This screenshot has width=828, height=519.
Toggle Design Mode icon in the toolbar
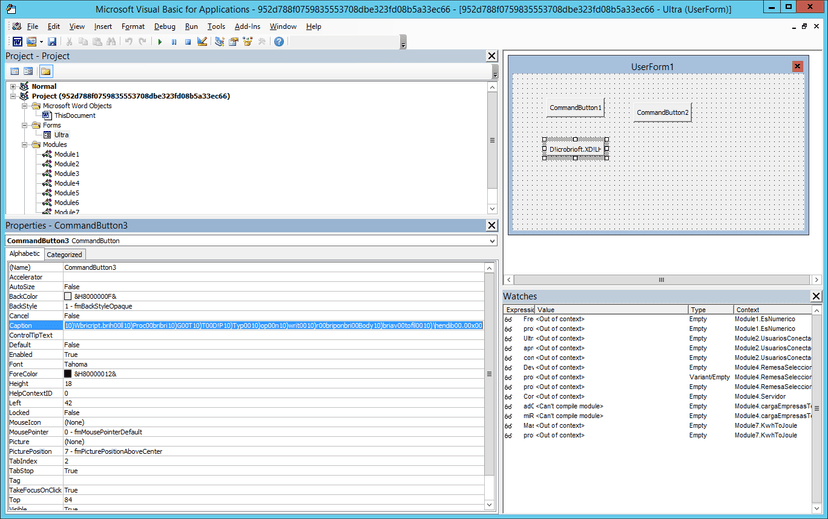202,42
